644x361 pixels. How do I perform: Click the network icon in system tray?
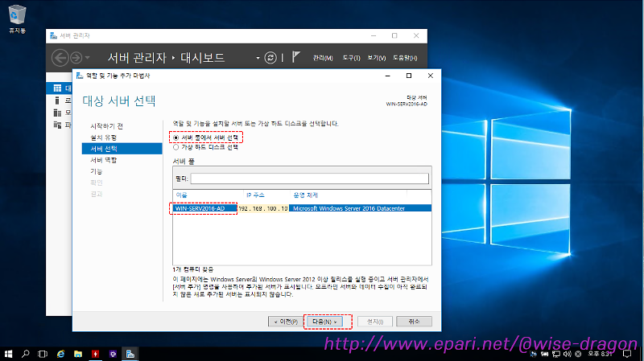[x=556, y=354]
